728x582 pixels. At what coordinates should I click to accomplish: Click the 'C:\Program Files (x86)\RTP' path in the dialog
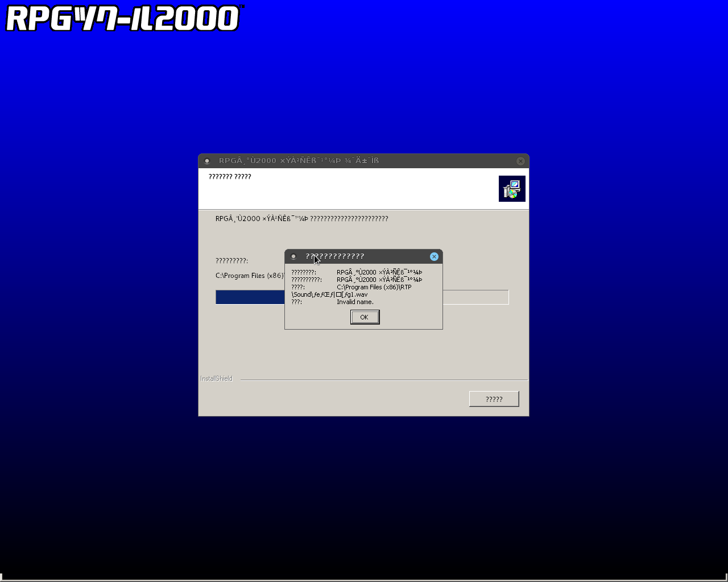(374, 287)
